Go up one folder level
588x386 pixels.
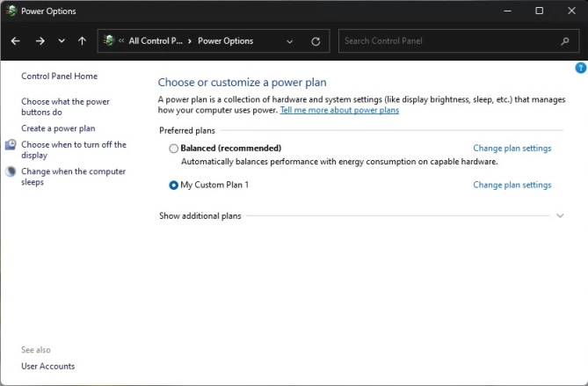point(82,41)
